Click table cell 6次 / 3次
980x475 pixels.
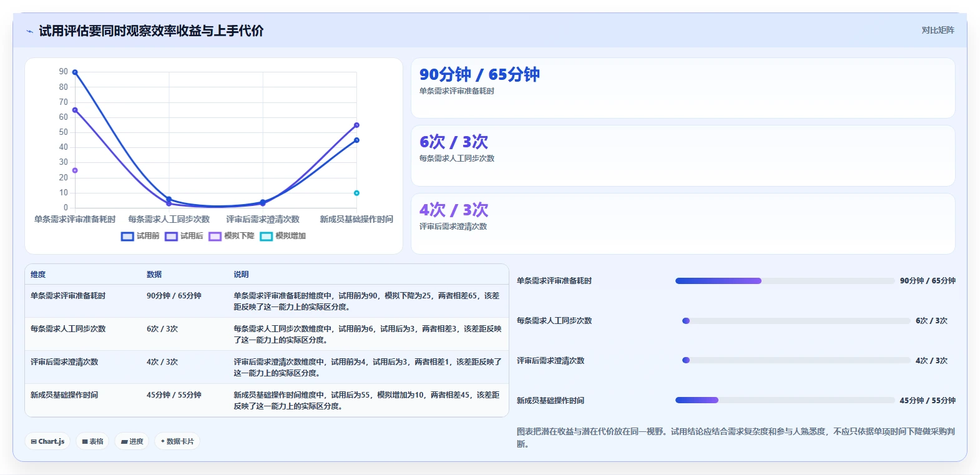[x=162, y=329]
